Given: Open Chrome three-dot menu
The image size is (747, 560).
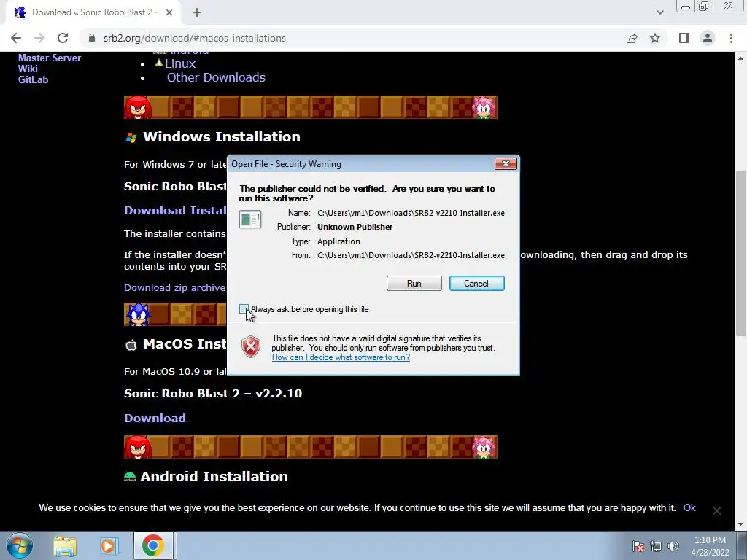Looking at the screenshot, I should tap(731, 38).
